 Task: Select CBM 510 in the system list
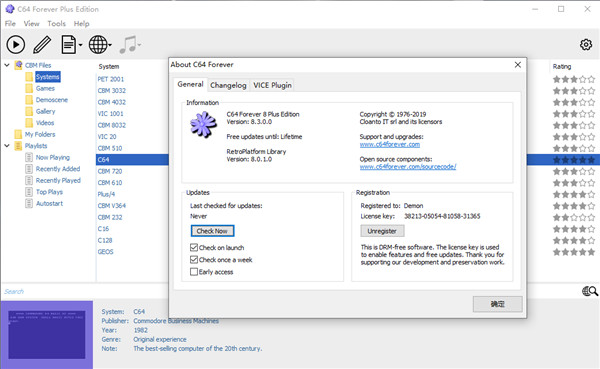click(110, 148)
